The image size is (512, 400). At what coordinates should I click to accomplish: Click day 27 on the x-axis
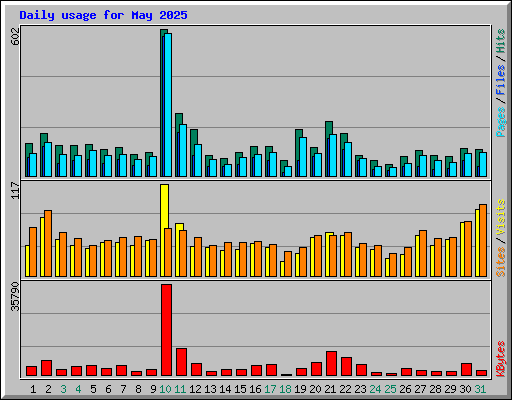tap(420, 389)
